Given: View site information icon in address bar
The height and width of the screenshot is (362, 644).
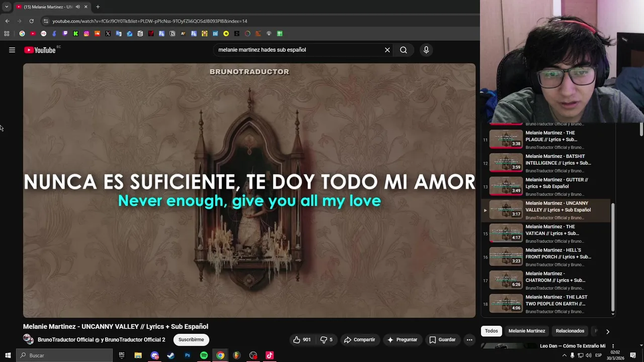Looking at the screenshot, I should click(46, 21).
